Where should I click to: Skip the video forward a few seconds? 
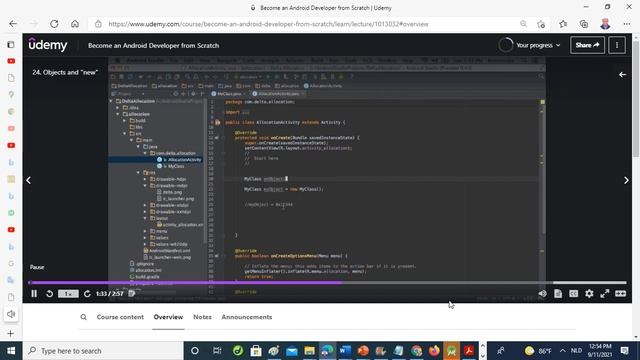(87, 293)
